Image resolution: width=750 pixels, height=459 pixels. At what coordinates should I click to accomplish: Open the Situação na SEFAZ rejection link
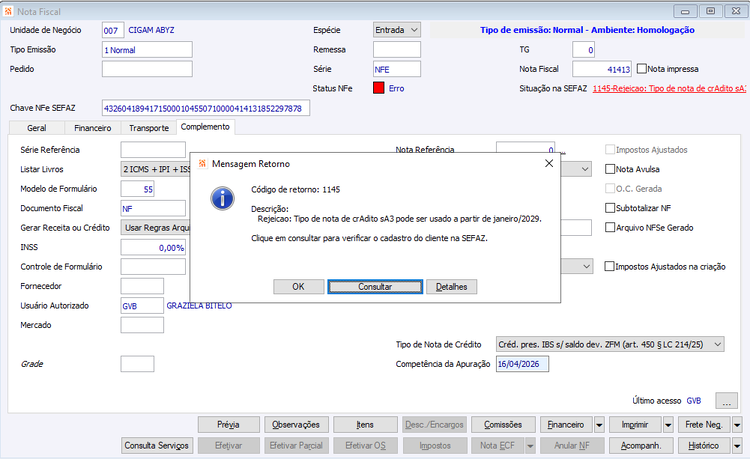669,88
